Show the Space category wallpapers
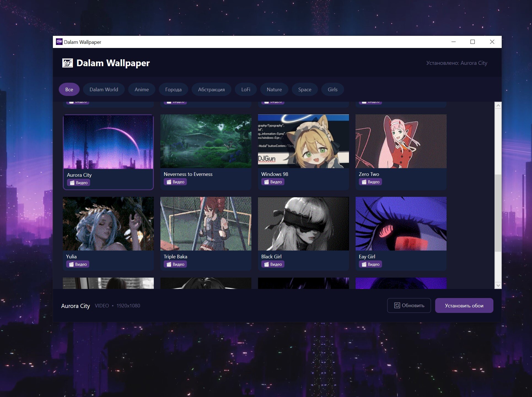This screenshot has height=397, width=532. tap(305, 89)
